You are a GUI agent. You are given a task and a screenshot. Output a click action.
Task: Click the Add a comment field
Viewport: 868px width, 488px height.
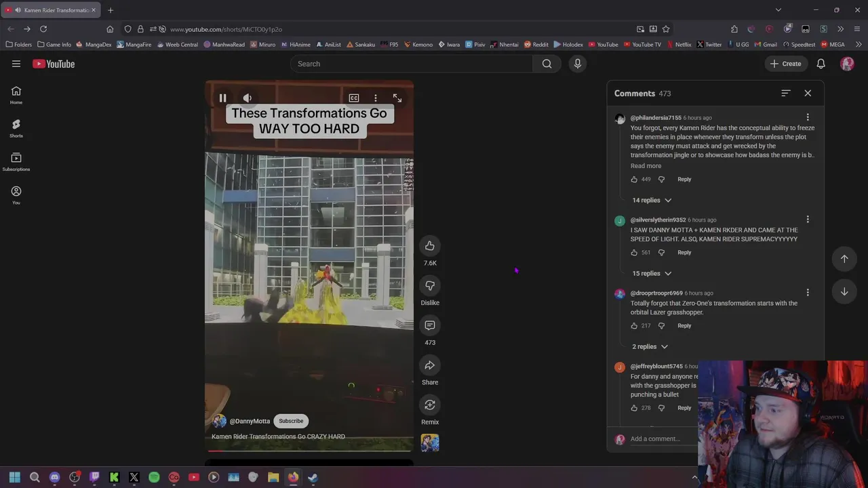[663, 439]
